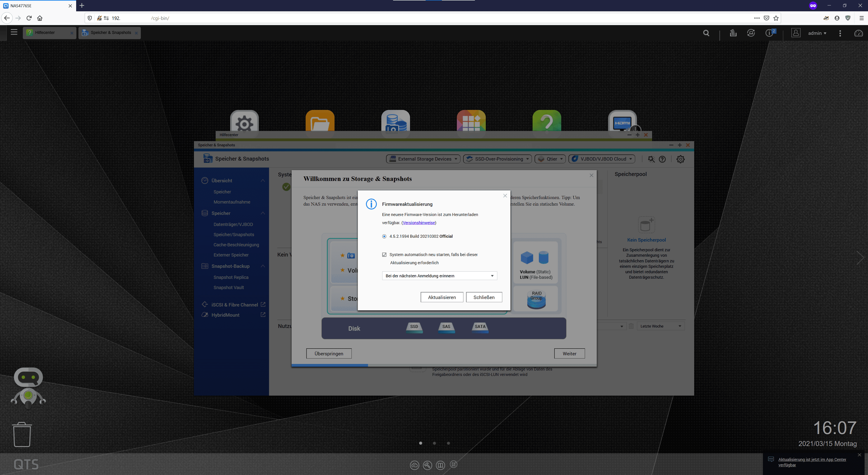Close the Willkommen zu Storage & Snapshots dialog

pos(591,175)
